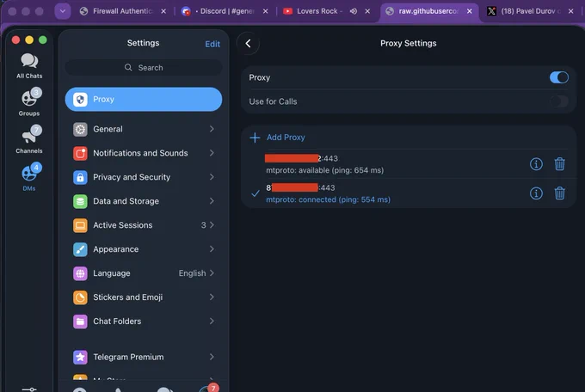
Task: Toggle the Proxy switch off
Action: tap(559, 77)
